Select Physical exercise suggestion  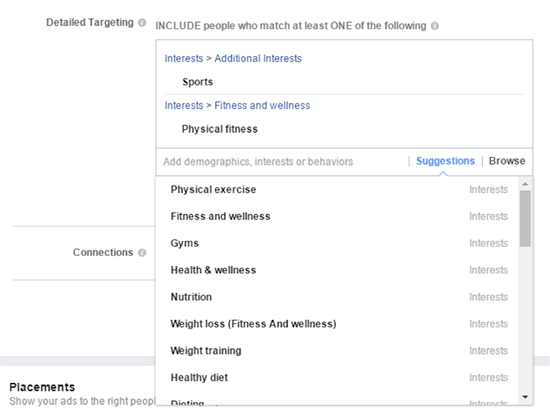pyautogui.click(x=338, y=189)
